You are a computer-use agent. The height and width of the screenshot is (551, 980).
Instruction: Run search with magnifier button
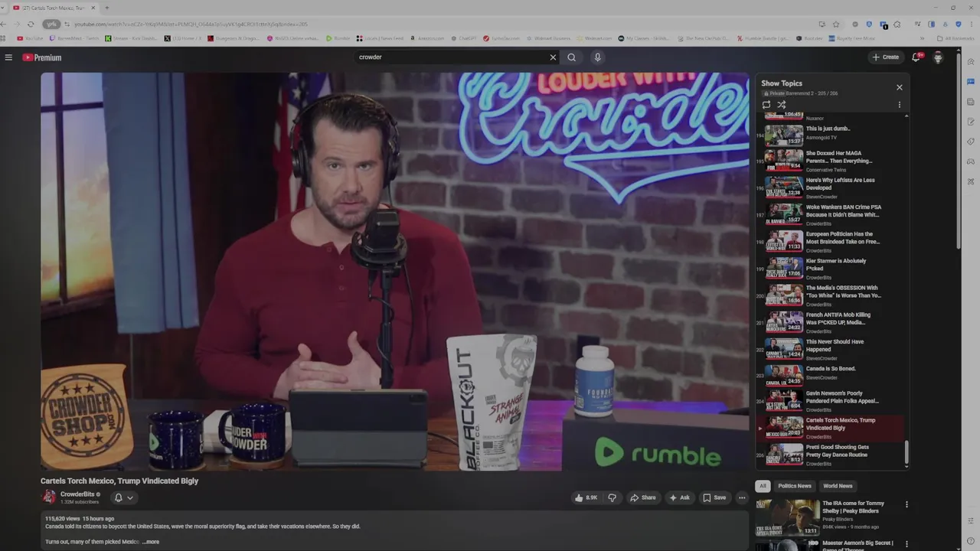[x=571, y=57]
